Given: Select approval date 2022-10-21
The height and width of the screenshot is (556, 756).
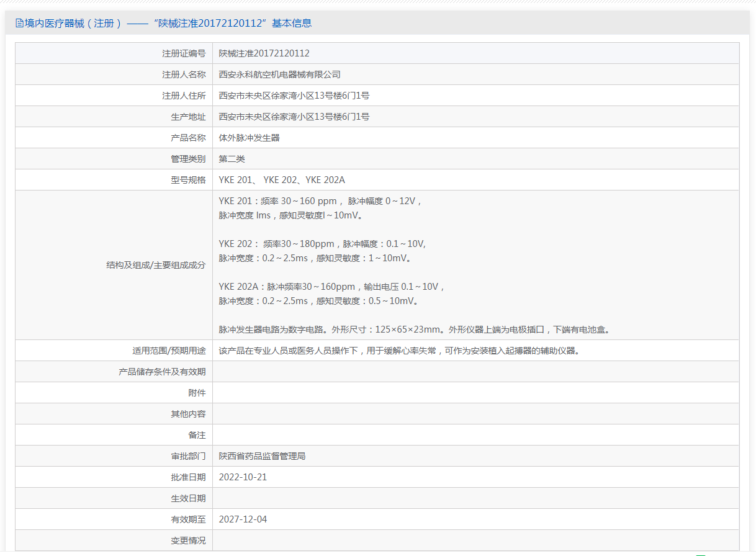Looking at the screenshot, I should tap(243, 477).
